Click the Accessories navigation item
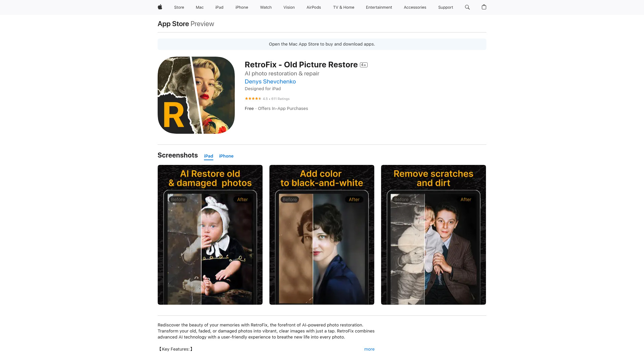Screen dimensions: 644x362 click(x=415, y=7)
